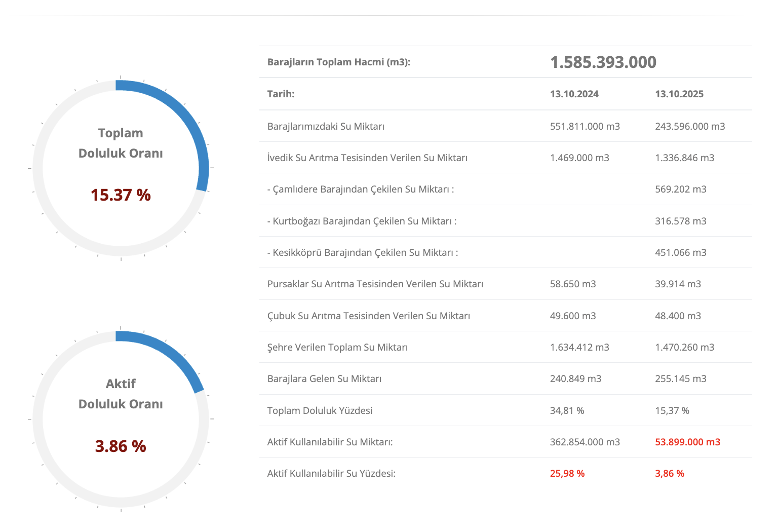Click the 13.10.2025 date column header
The height and width of the screenshot is (532, 778).
pyautogui.click(x=679, y=94)
